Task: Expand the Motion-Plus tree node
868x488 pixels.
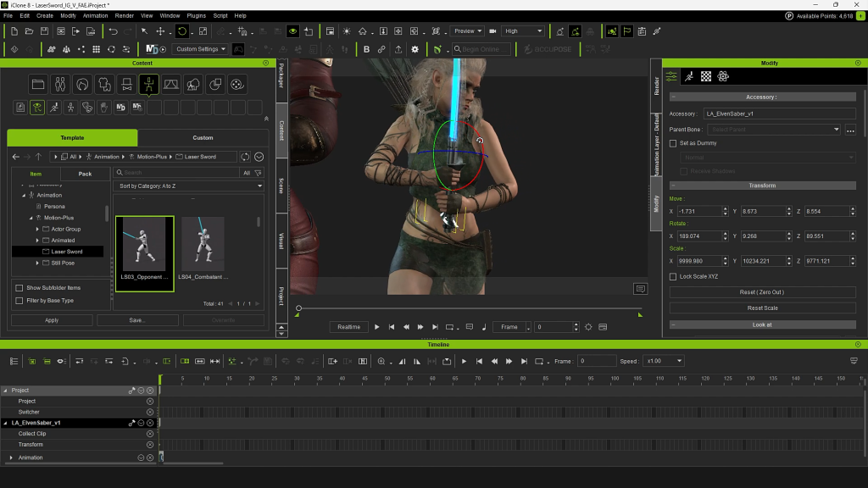Action: click(31, 218)
